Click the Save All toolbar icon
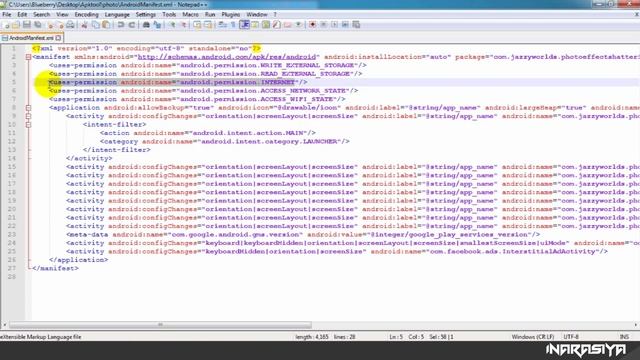The image size is (640, 360). [x=38, y=25]
